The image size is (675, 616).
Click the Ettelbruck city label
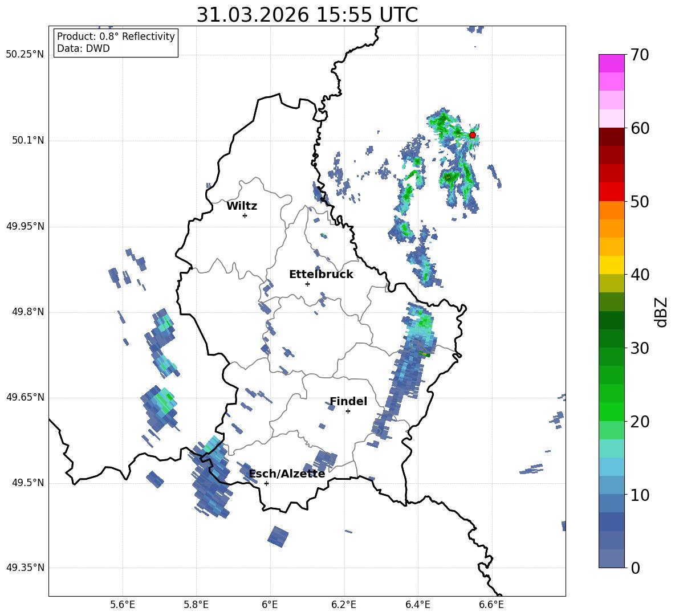click(321, 275)
